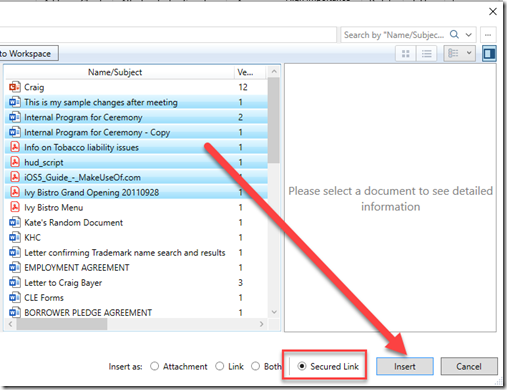Choose Link insert option

[219, 366]
